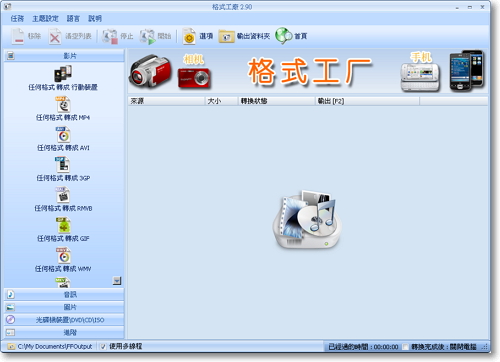
Task: Select the All to 3GP icon
Action: click(x=63, y=165)
